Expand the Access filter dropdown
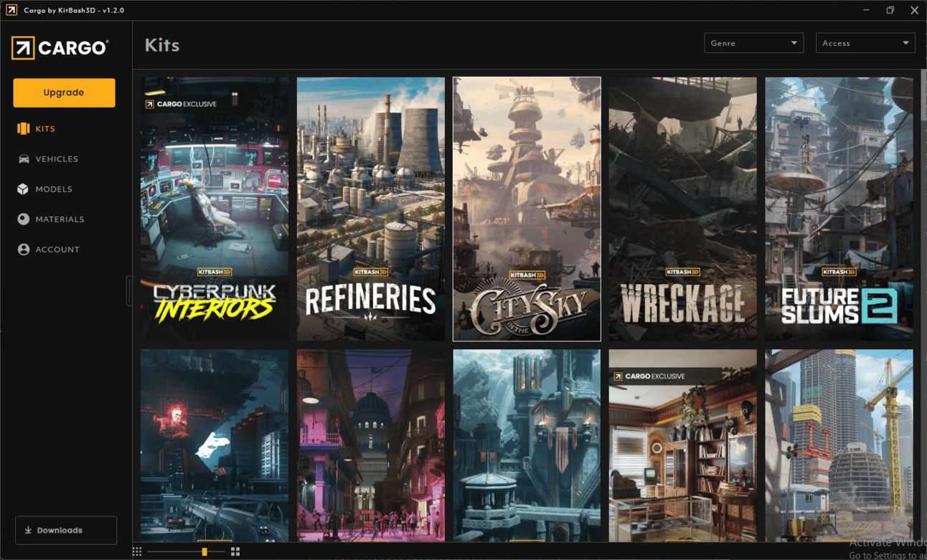Viewport: 927px width, 560px height. pyautogui.click(x=865, y=43)
